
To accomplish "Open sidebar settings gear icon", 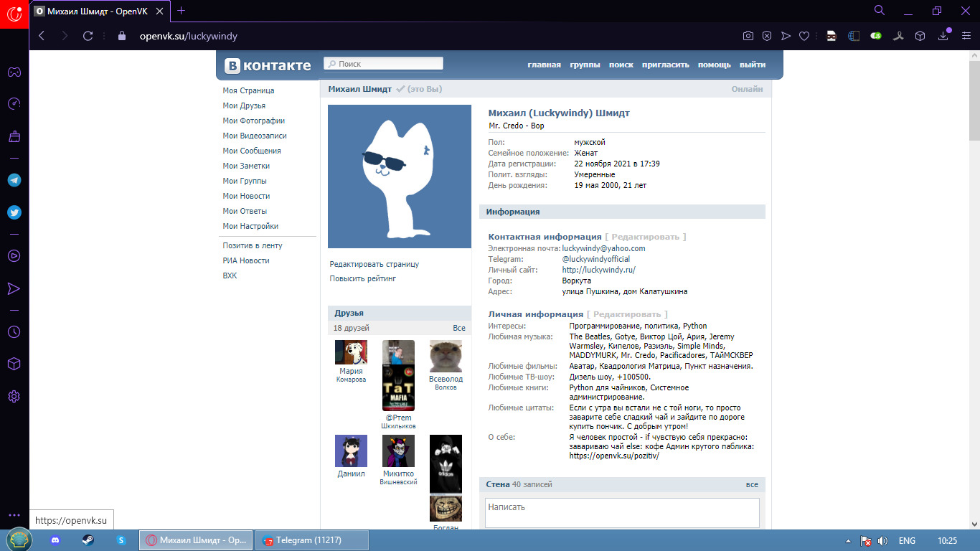I will pos(14,397).
